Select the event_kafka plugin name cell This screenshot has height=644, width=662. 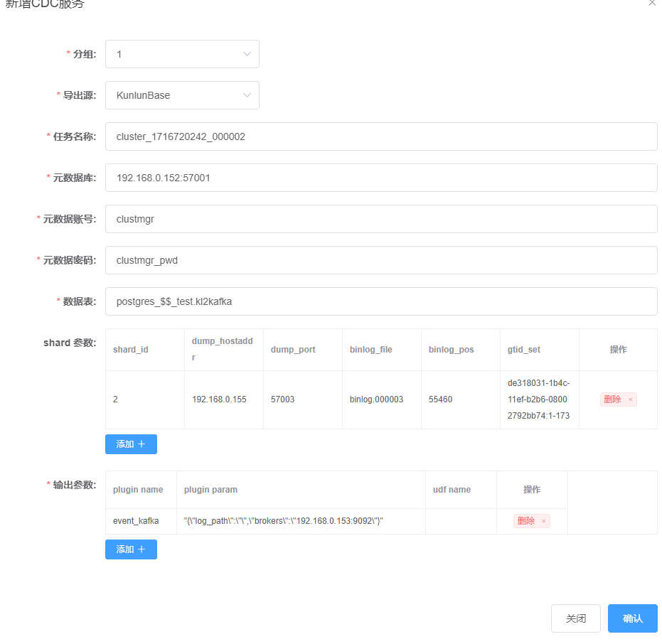point(141,521)
